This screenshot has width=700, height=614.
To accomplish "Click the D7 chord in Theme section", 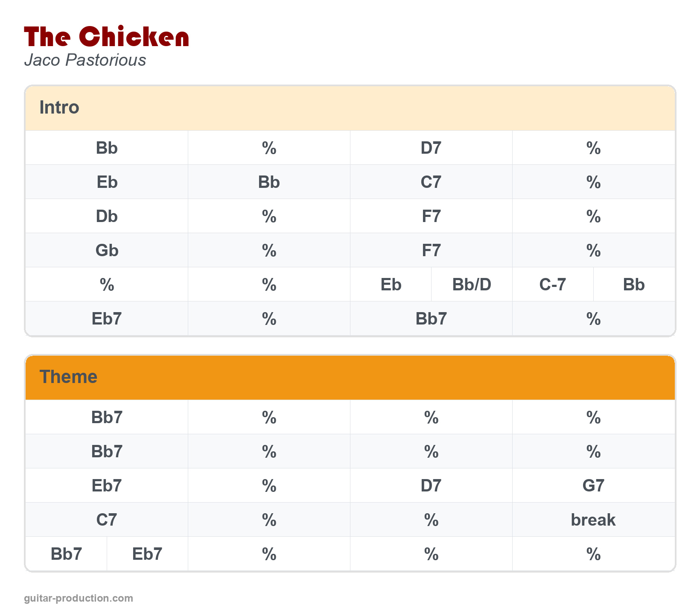I will (431, 486).
